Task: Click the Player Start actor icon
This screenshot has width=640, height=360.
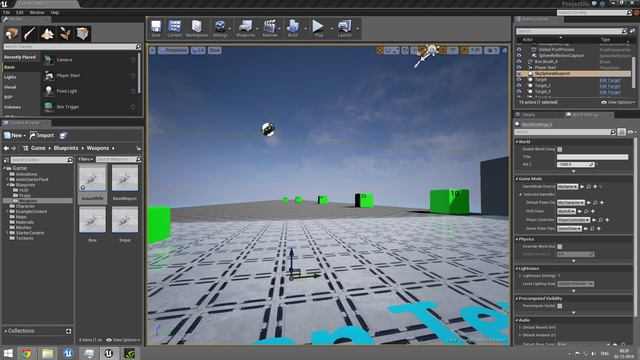Action: click(x=49, y=76)
